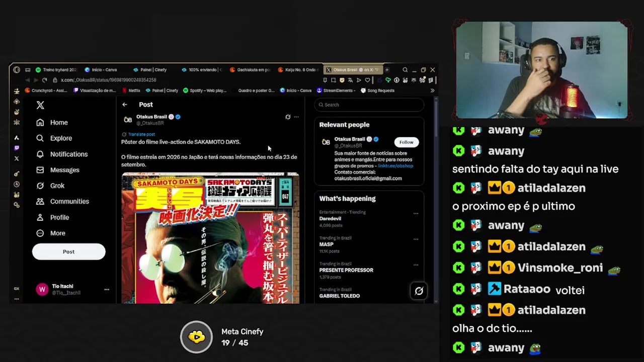Click the translate icon in the address bar
644x362 pixels.
(350, 80)
